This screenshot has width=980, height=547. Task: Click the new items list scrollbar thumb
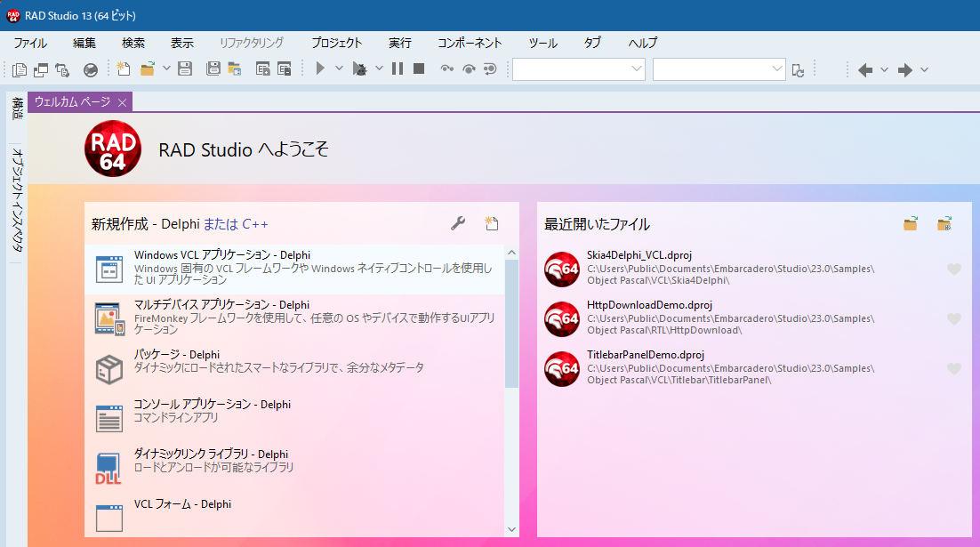coord(512,324)
